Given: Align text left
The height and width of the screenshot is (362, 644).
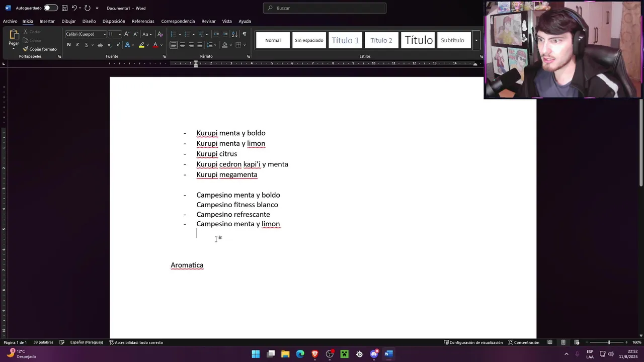Looking at the screenshot, I should [x=174, y=45].
